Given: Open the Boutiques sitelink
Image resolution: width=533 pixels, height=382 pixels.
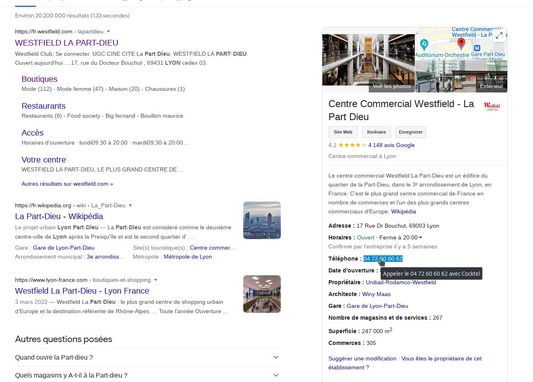Looking at the screenshot, I should [39, 79].
